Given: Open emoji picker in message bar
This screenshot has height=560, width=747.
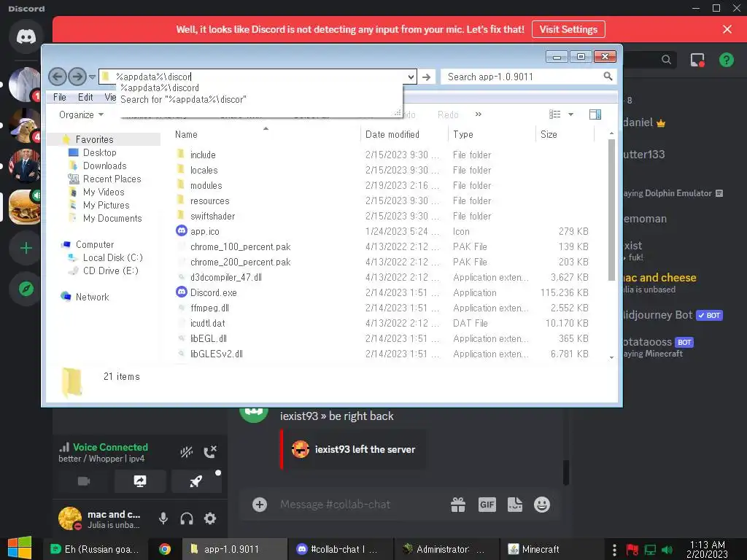Looking at the screenshot, I should pos(542,505).
